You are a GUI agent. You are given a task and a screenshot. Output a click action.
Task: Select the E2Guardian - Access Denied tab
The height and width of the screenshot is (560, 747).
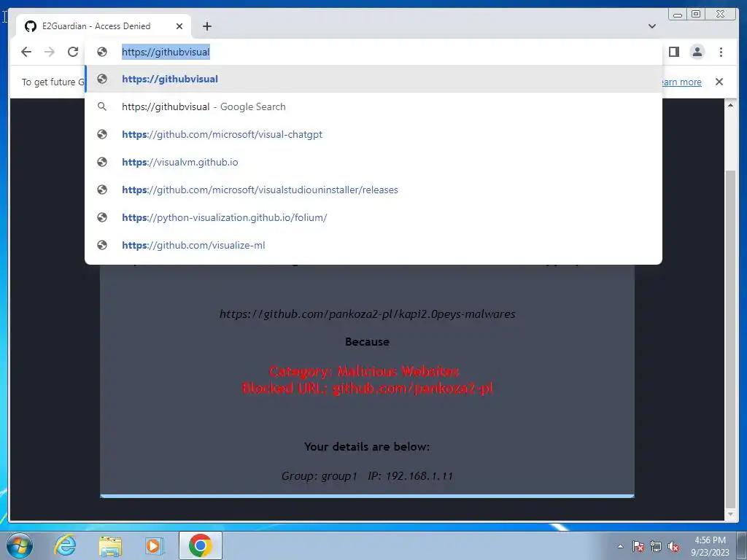(104, 26)
